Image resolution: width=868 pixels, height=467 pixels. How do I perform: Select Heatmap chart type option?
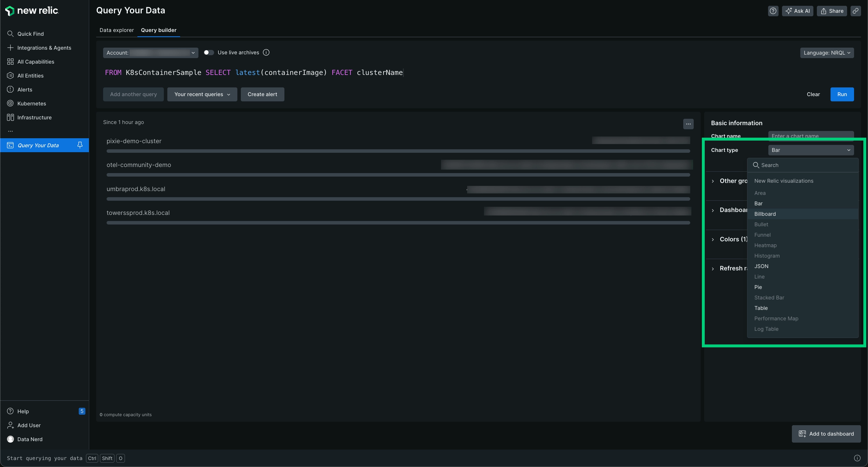803,245
